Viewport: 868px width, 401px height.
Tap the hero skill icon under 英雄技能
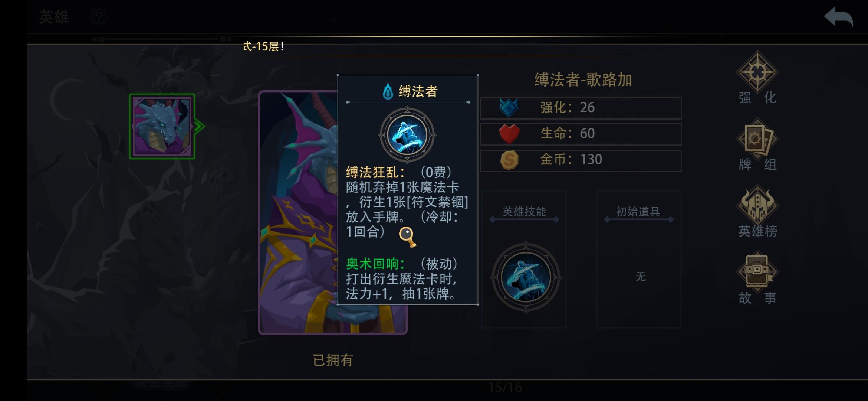coord(526,277)
